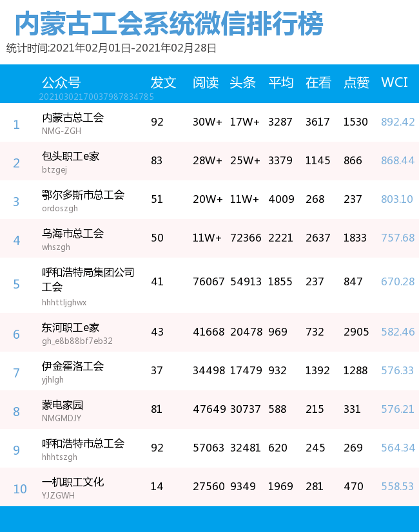Click WCI value 576.21

tap(398, 409)
